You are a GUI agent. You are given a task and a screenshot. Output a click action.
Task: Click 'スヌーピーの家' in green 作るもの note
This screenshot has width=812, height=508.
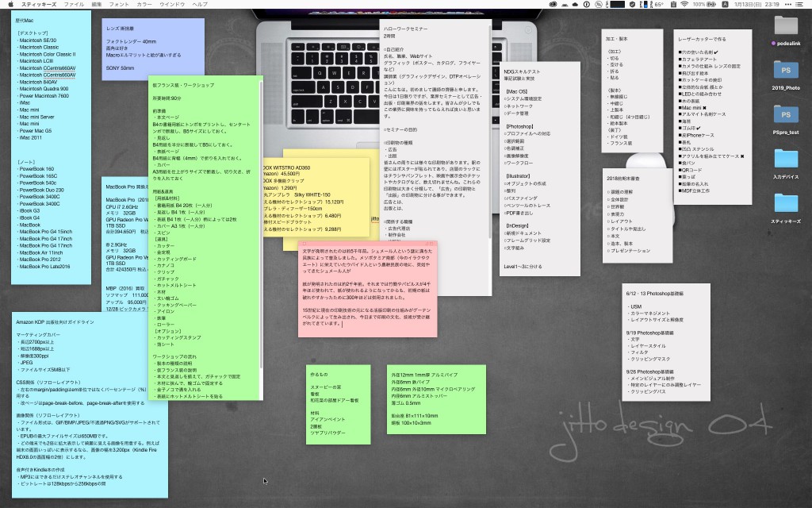[x=326, y=387]
